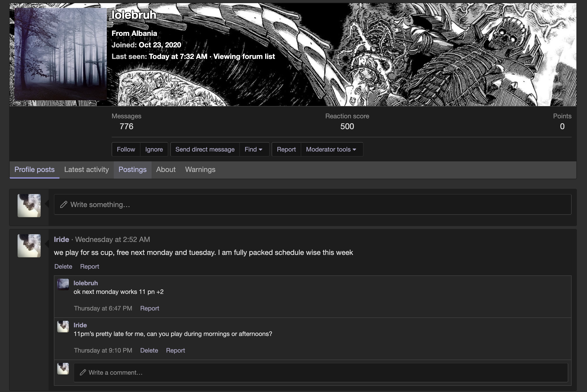Click avatar beside Write a comment box
Image resolution: width=587 pixels, height=392 pixels.
[x=63, y=368]
